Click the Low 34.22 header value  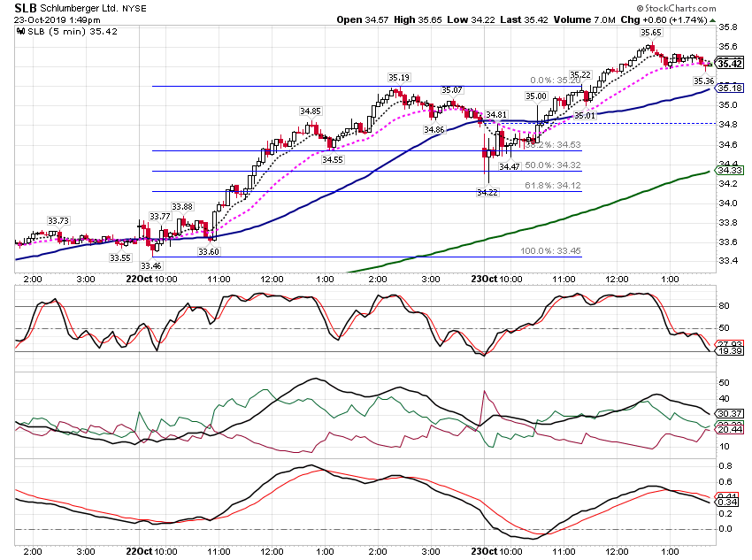(x=471, y=19)
